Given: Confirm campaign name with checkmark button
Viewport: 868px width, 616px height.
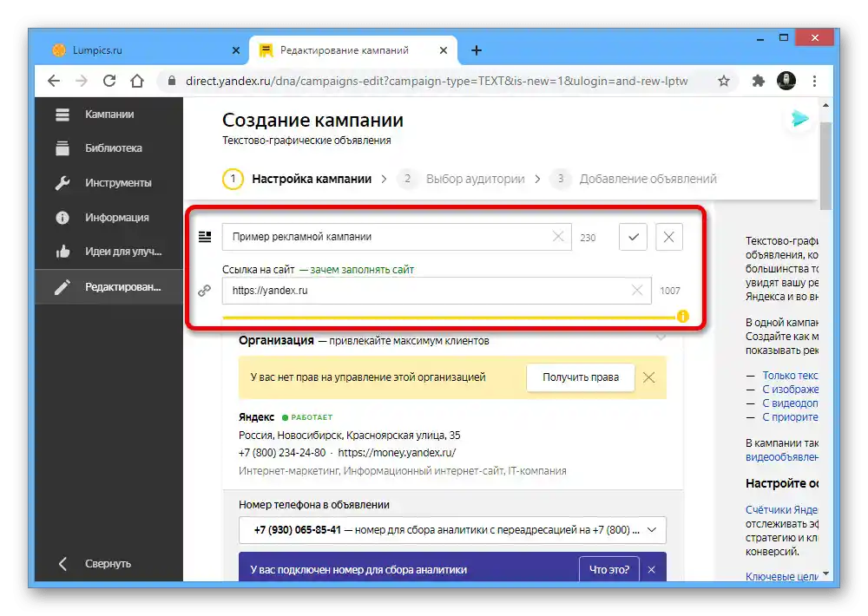Looking at the screenshot, I should tap(634, 237).
